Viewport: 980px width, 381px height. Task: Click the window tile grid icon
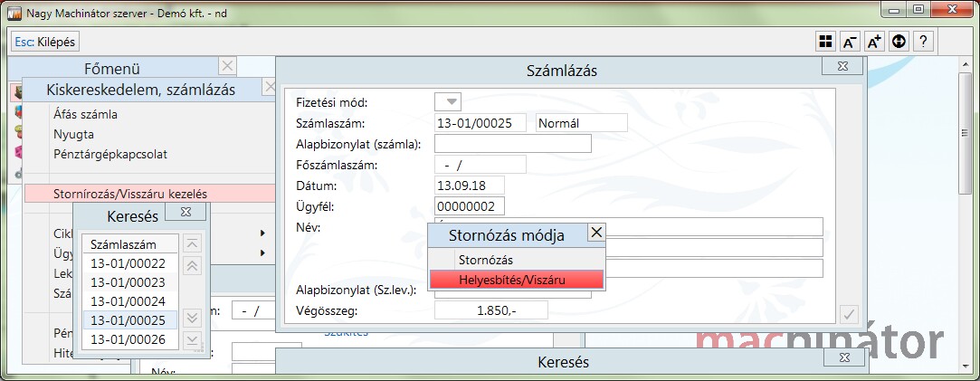(x=825, y=42)
